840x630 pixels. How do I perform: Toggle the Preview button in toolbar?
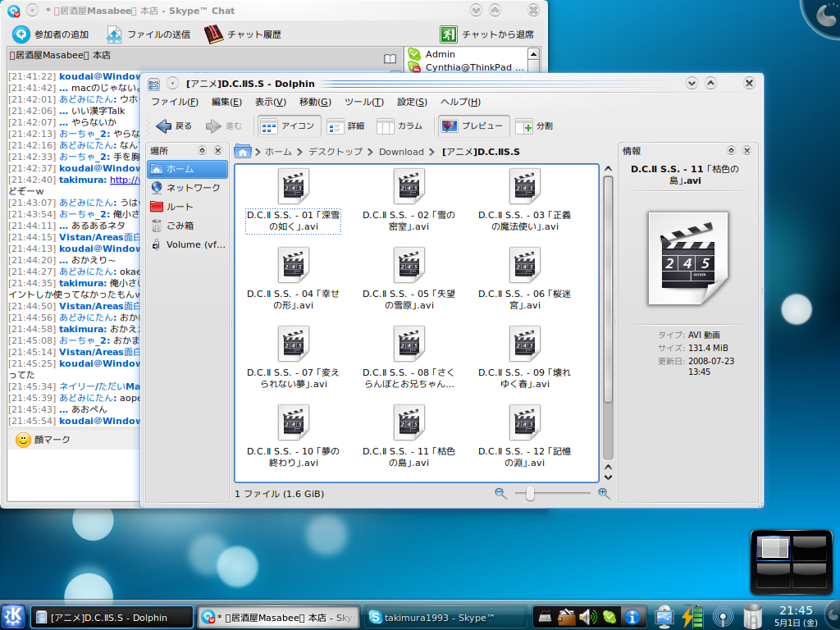(x=472, y=126)
